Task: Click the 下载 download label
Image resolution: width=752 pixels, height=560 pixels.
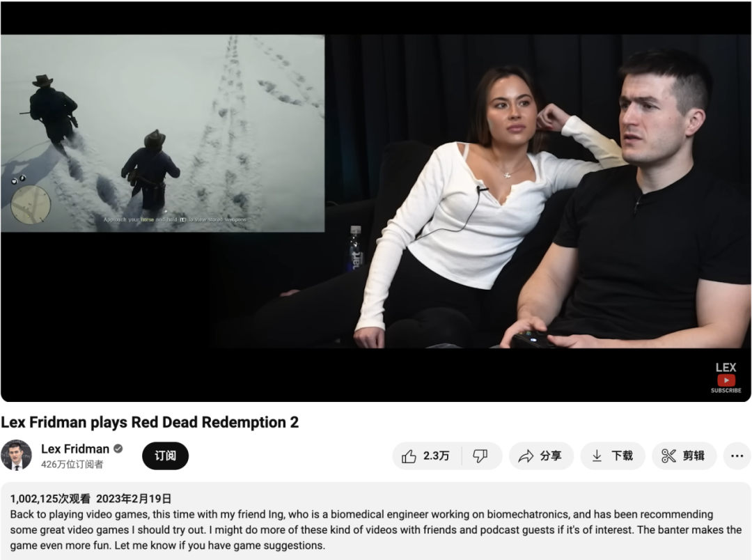Action: click(622, 456)
